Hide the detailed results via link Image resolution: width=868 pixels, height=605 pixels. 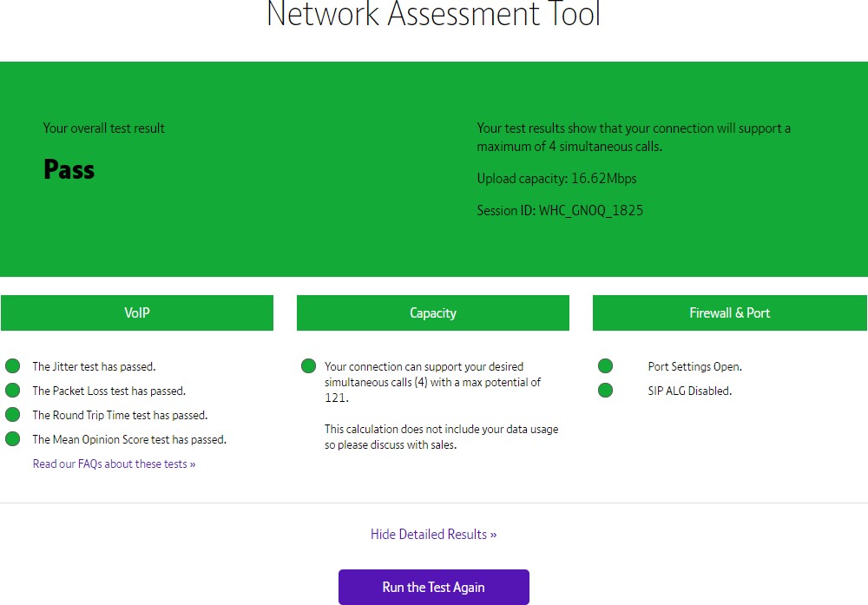click(433, 534)
